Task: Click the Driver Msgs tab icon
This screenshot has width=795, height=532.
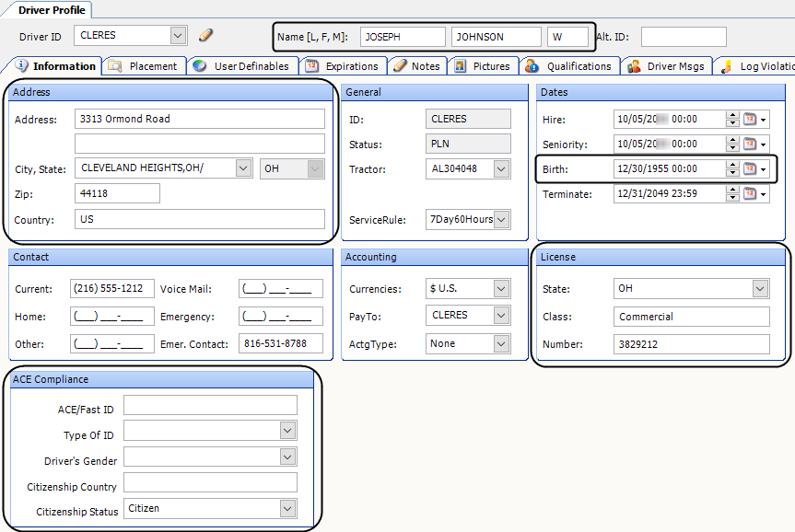Action: [634, 66]
